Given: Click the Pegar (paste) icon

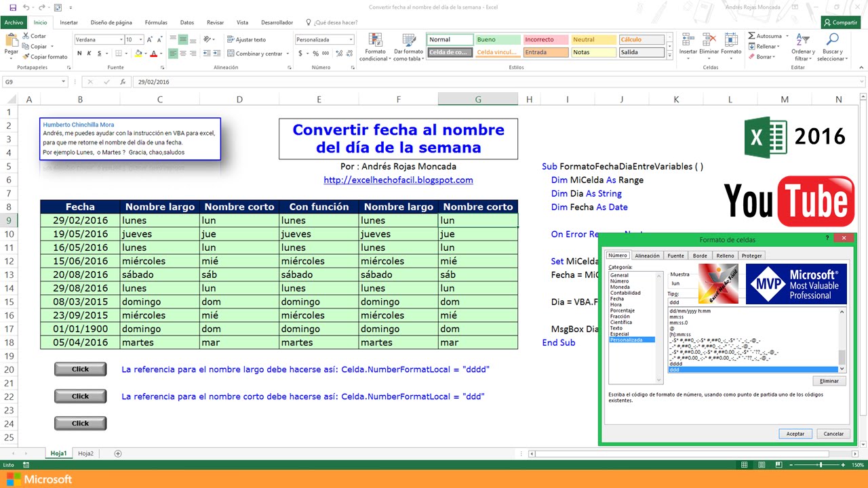Looking at the screenshot, I should tap(11, 40).
